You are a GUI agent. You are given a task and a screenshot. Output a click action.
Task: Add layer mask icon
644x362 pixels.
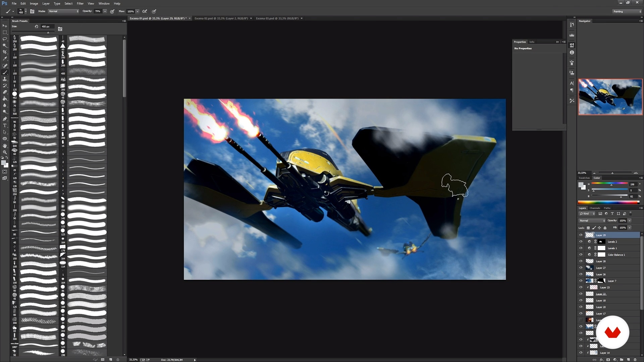coord(608,360)
